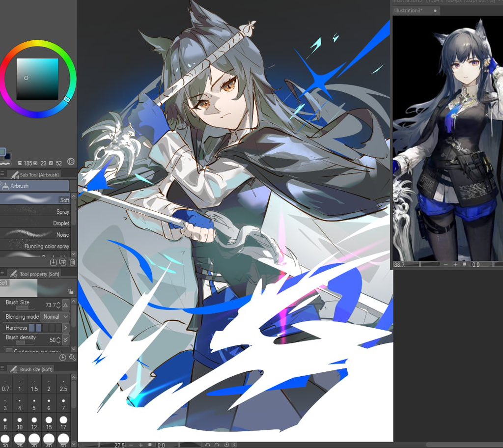Screen dimensions: 503x448
Task: Open the Brush size [Soft] tab
Action: pos(31,369)
